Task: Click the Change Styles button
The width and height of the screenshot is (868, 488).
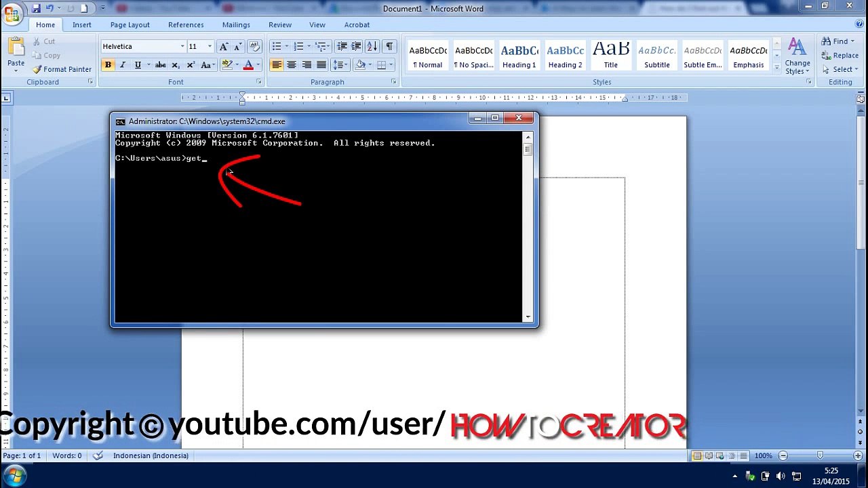Action: 797,56
